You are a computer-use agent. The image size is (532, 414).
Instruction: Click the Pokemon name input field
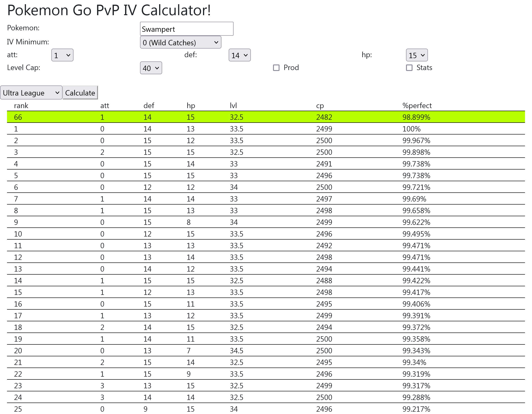187,29
